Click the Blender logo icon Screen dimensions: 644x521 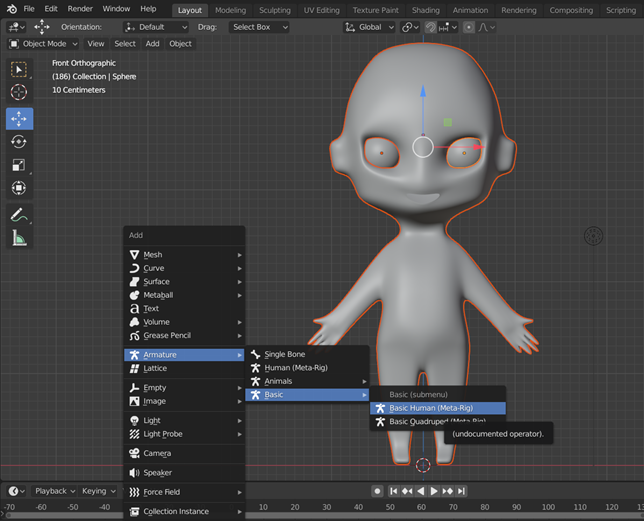[x=12, y=9]
